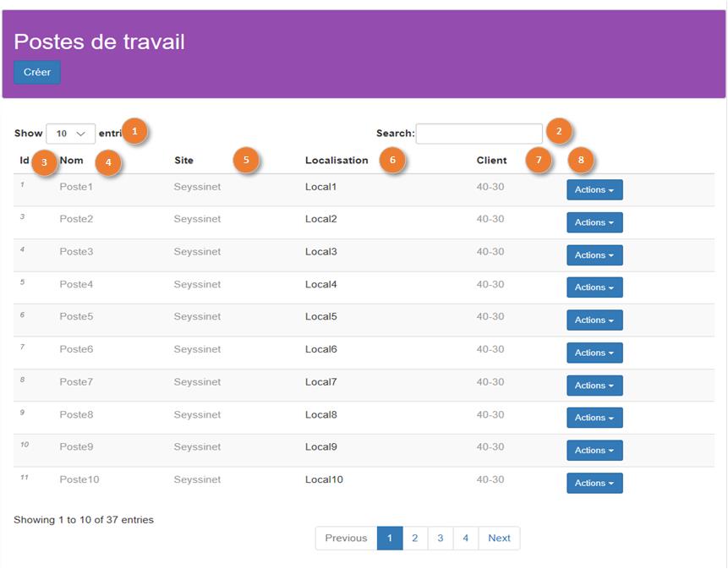728x569 pixels.
Task: Click orange marker 5 beside Site
Action: pos(246,160)
